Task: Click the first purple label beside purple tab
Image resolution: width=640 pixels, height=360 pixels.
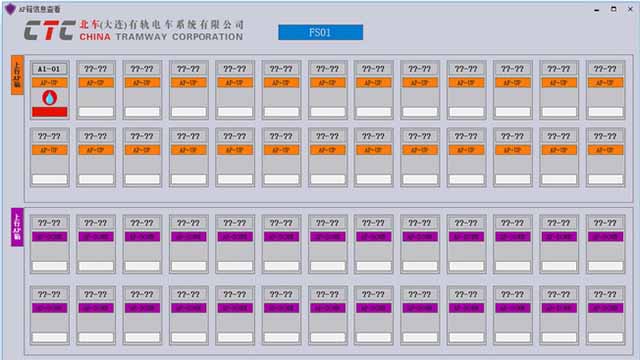Action: point(49,237)
